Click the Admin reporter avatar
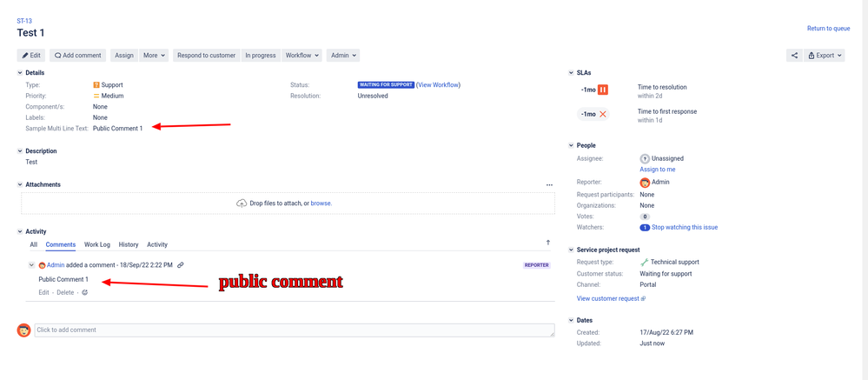Image resolution: width=868 pixels, height=380 pixels. (645, 183)
